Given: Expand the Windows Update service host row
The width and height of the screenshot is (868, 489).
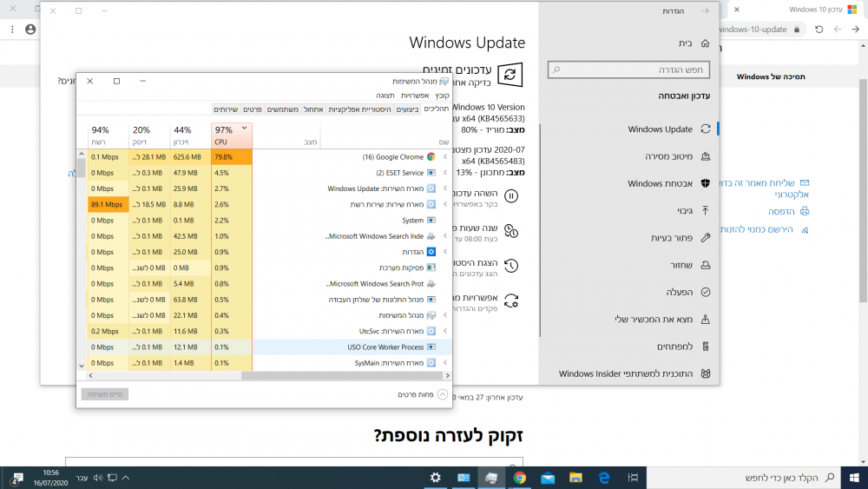Looking at the screenshot, I should tap(445, 188).
